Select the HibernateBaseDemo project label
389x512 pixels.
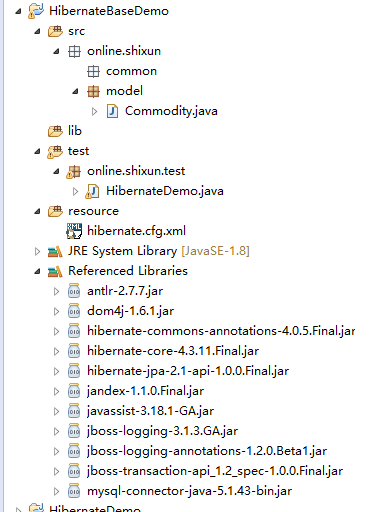109,11
